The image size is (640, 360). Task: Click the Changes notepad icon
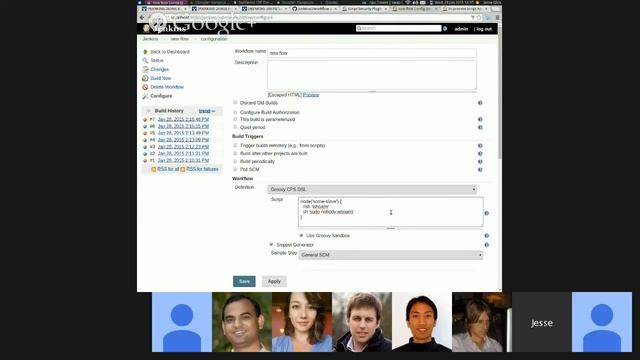tap(145, 69)
